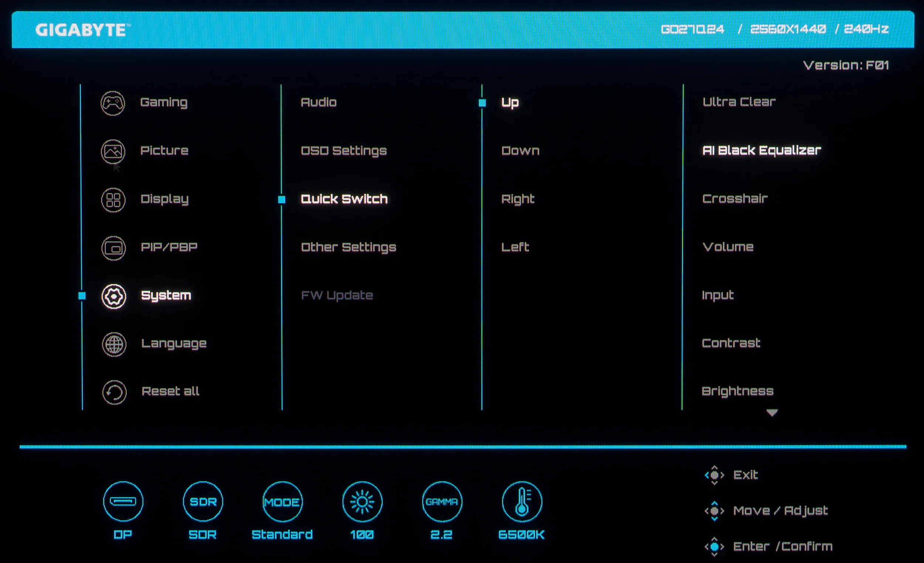
Task: Select the Picture menu icon
Action: coord(113,151)
